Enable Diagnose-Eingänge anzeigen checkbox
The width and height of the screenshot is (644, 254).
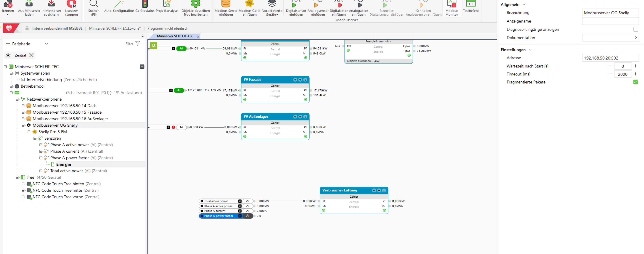tap(636, 30)
